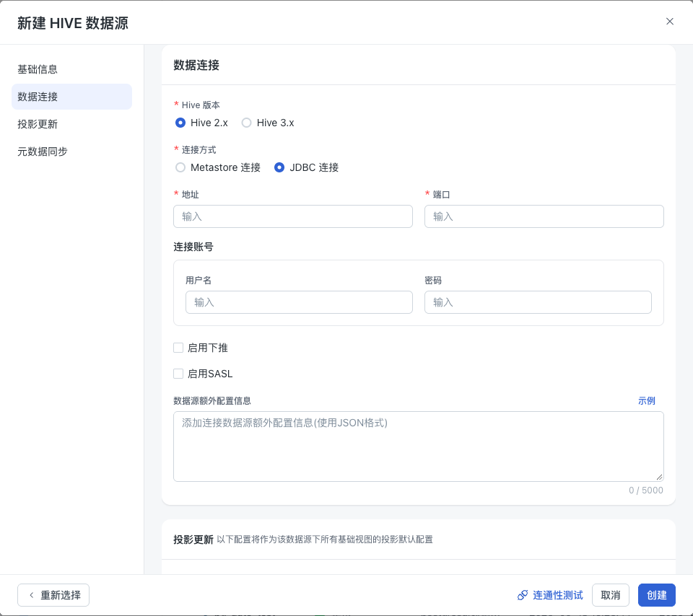
Task: Click the 连接方式 label
Action: pyautogui.click(x=199, y=150)
